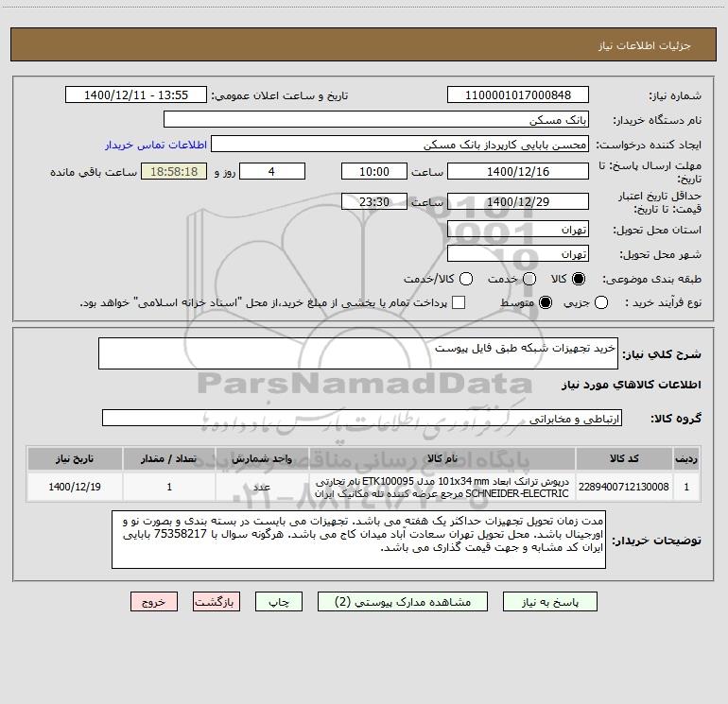The width and height of the screenshot is (728, 704).
Task: Click the goods group field ارتباطی و مخابراتی
Action: pos(362,418)
